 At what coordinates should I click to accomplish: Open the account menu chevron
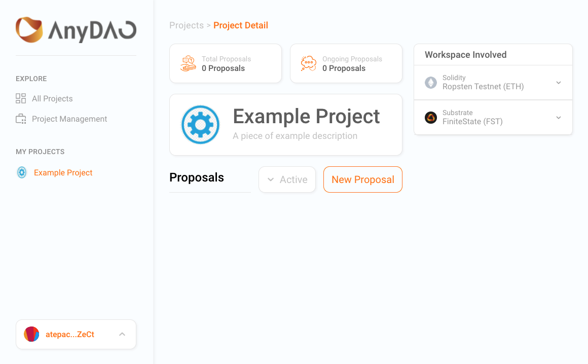tap(122, 334)
